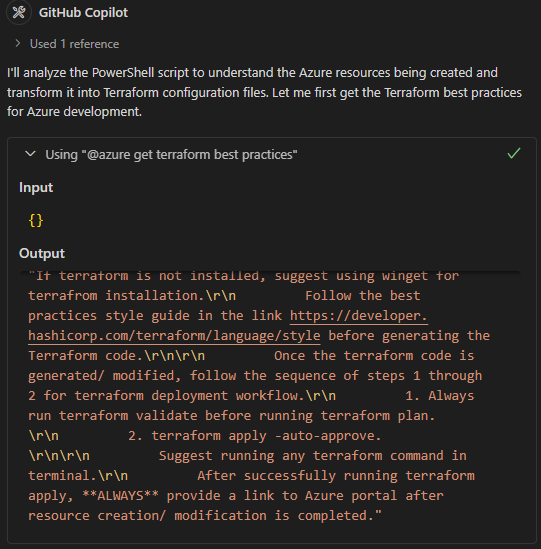Click the 'terraform validate' instruction line

(x=231, y=416)
